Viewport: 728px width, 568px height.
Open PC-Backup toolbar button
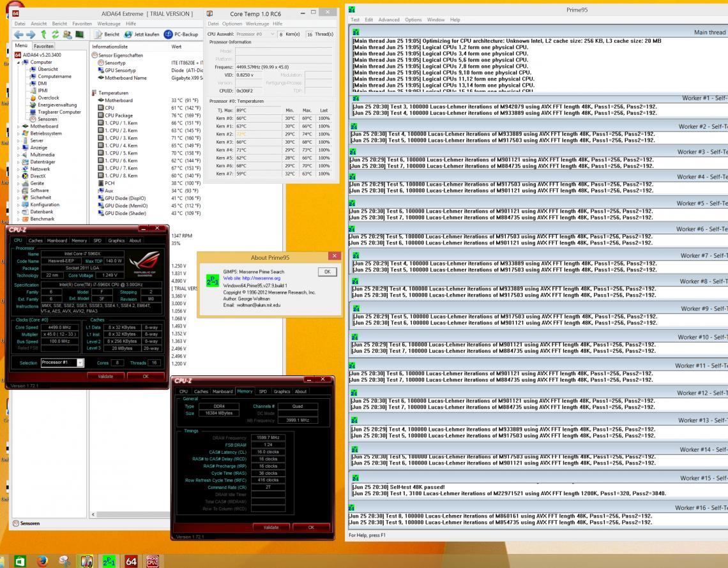pyautogui.click(x=181, y=34)
